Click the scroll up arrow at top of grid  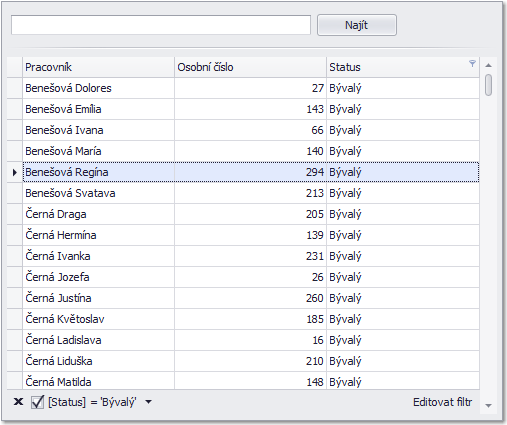[x=488, y=65]
